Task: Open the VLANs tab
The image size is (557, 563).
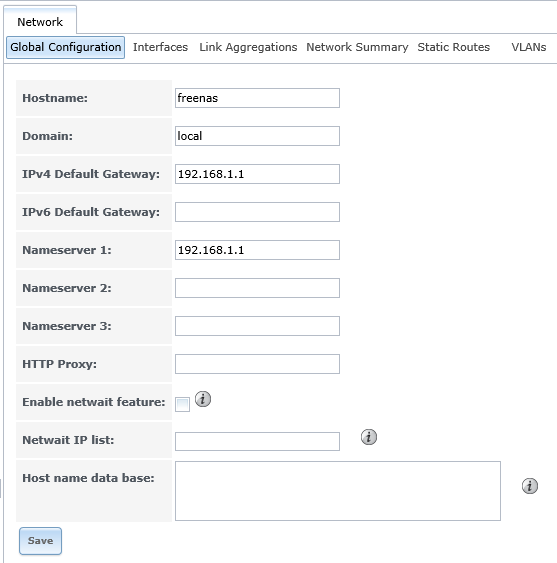Action: coord(529,47)
